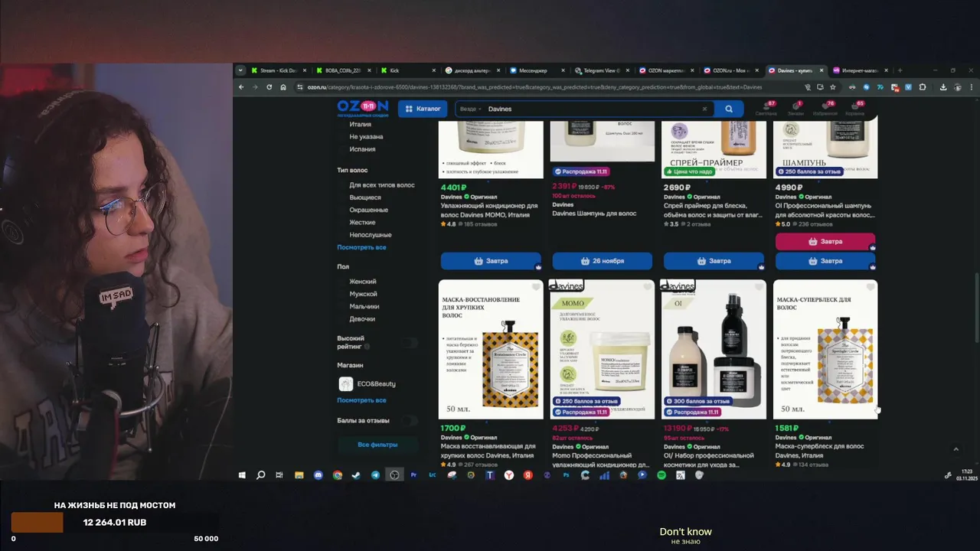Click the pink Завтра button
The width and height of the screenshot is (980, 551).
click(x=825, y=242)
